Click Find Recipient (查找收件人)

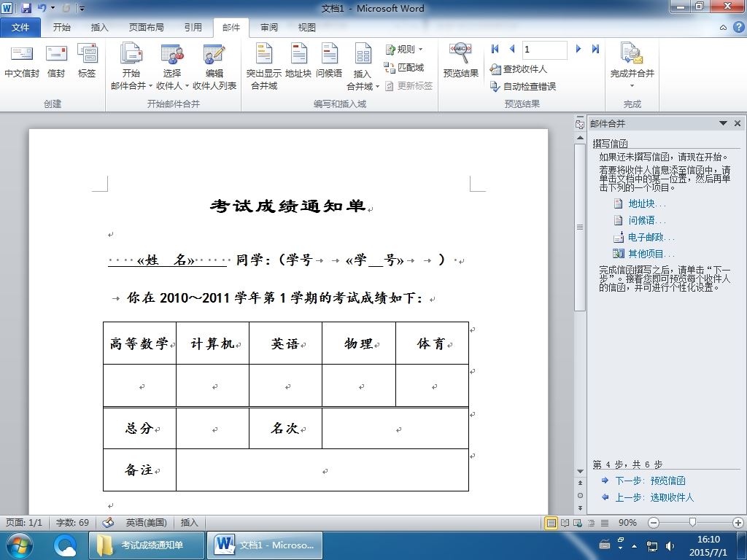(x=519, y=69)
